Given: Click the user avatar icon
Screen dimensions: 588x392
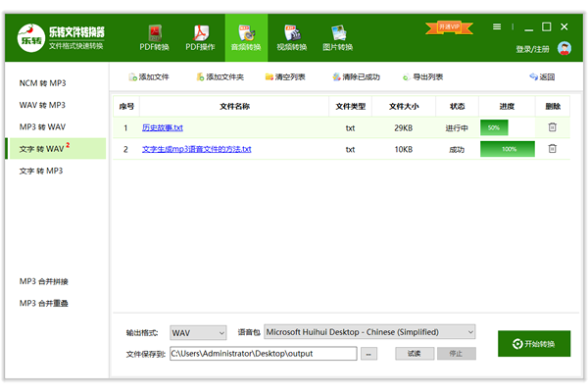Looking at the screenshot, I should coord(564,48).
